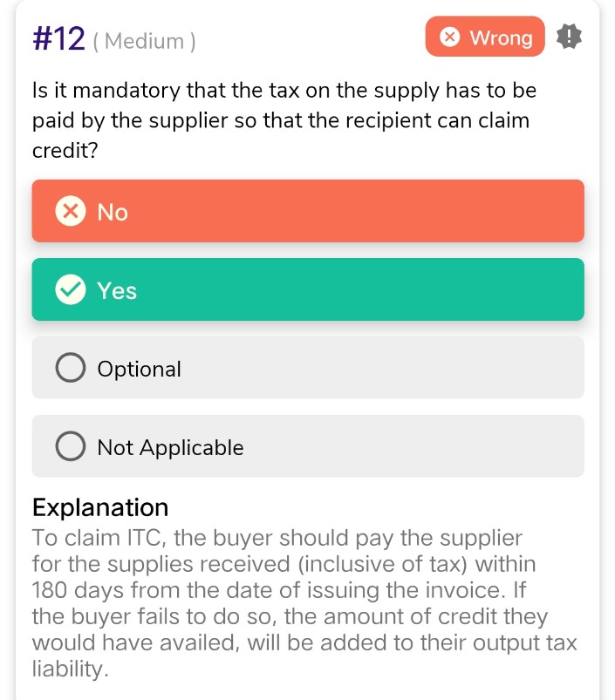This screenshot has height=700, width=615.
Task: Click the Explanation heading
Action: click(x=100, y=507)
